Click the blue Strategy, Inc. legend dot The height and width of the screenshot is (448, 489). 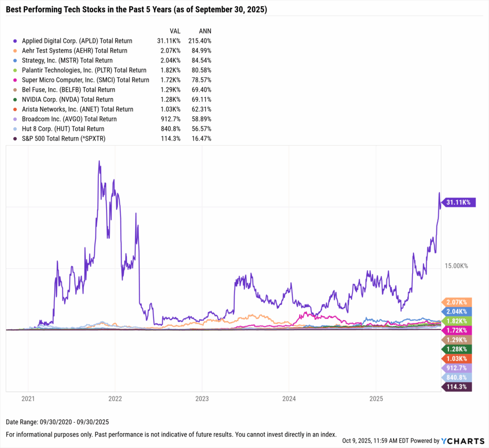(x=17, y=61)
